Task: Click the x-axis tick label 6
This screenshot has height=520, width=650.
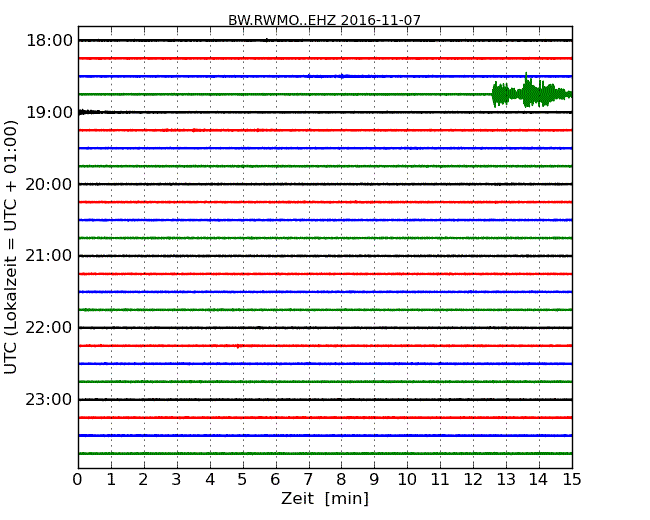Action: pos(275,480)
